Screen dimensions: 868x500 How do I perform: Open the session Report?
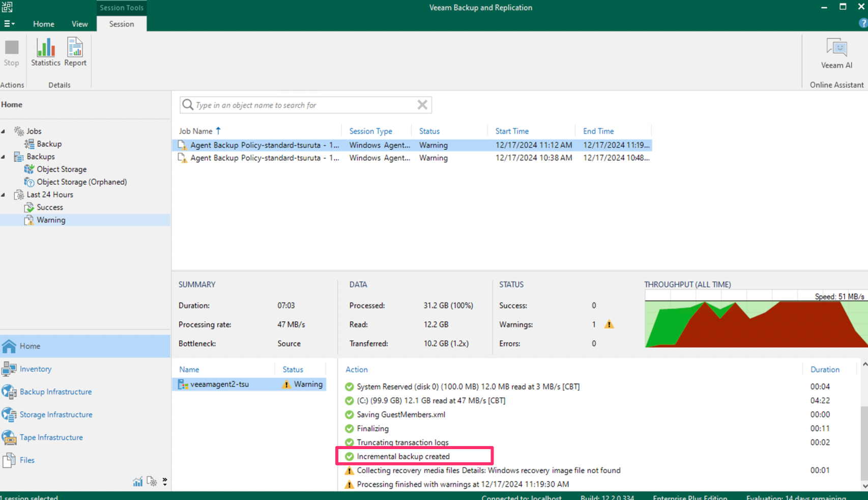point(75,52)
